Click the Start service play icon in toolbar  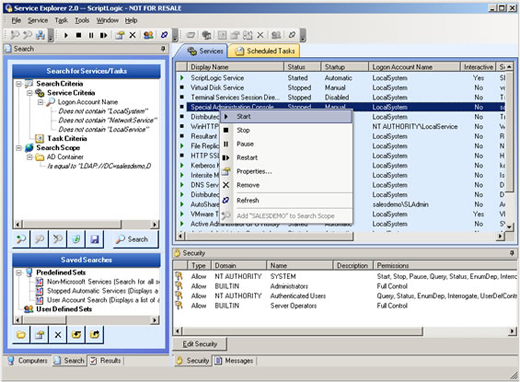click(x=66, y=35)
